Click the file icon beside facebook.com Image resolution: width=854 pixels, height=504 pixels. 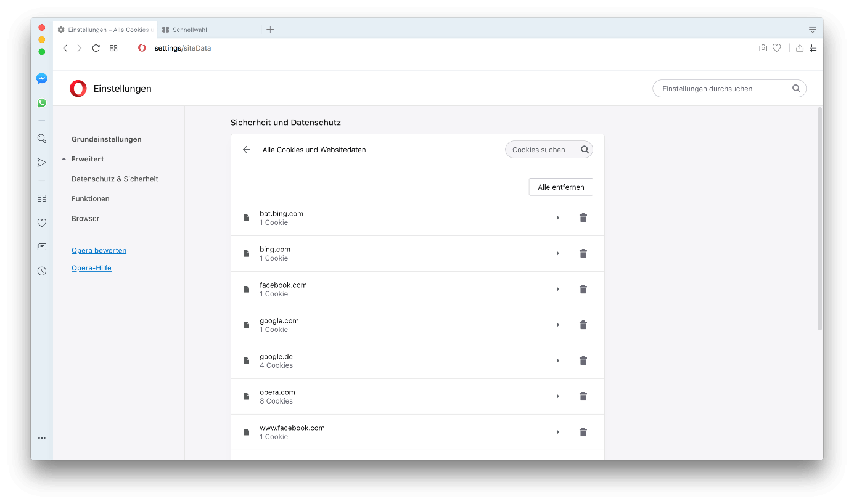(x=246, y=289)
